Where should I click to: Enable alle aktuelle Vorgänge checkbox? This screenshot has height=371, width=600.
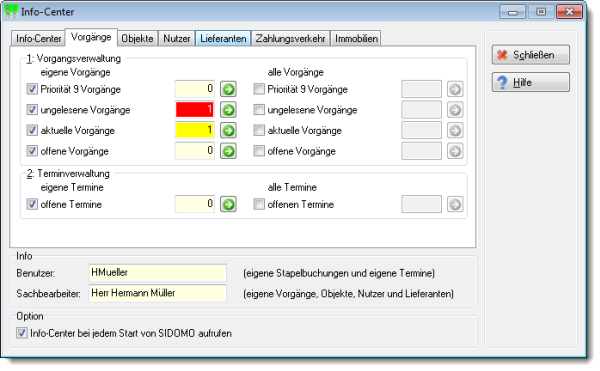[x=259, y=130]
